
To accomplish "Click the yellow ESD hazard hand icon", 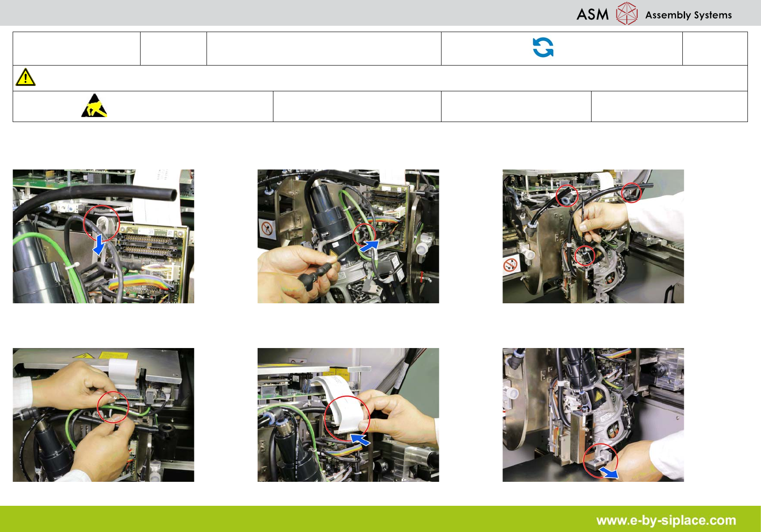I will click(x=94, y=106).
